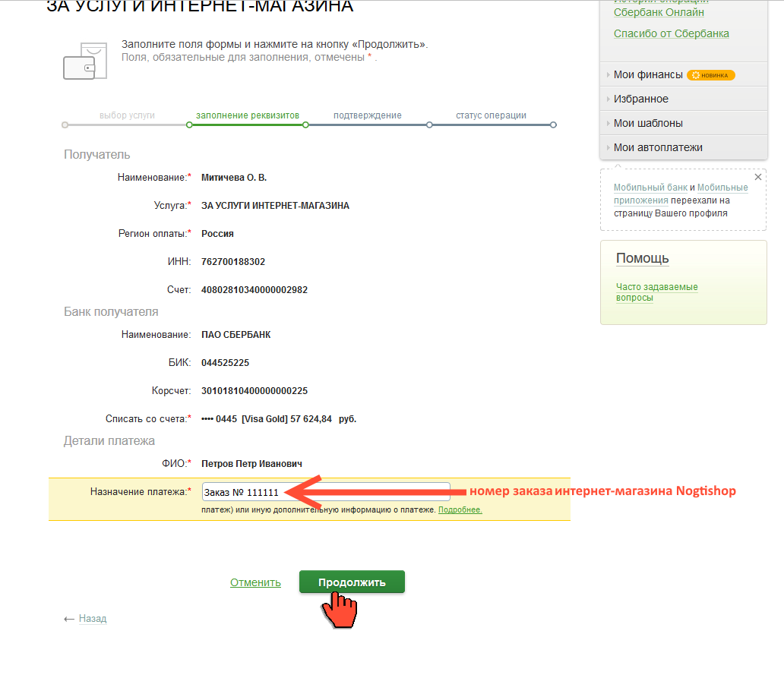
Task: Click the заполнение реквизитов step label
Action: (248, 115)
